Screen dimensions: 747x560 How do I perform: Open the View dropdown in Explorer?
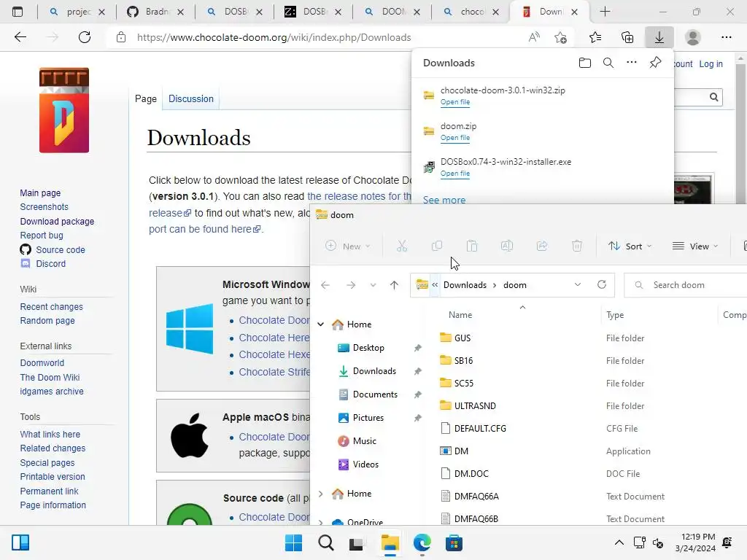tap(694, 246)
